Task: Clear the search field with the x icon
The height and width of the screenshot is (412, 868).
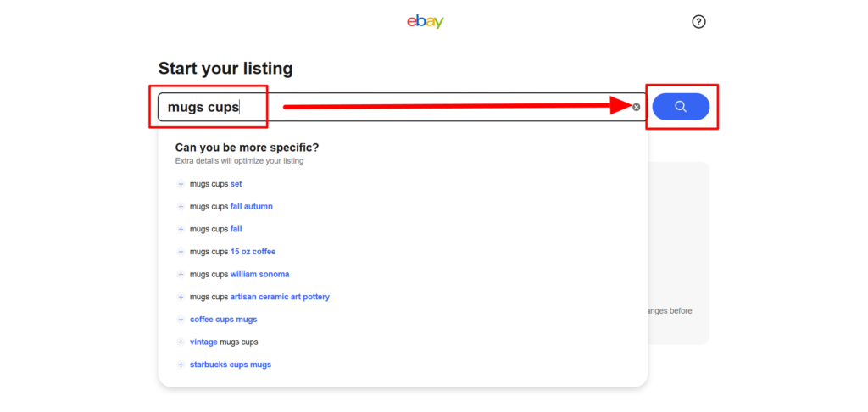Action: 636,107
